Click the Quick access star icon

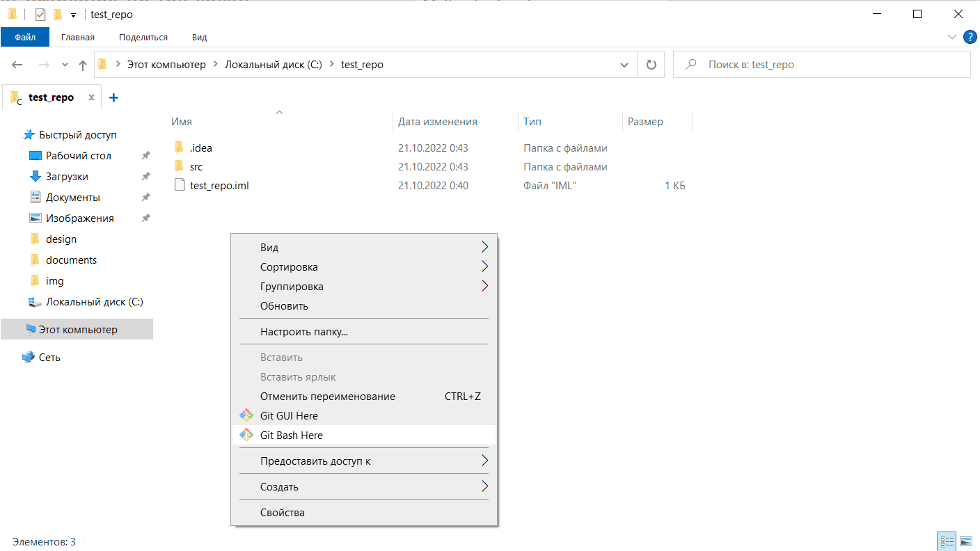coord(29,134)
